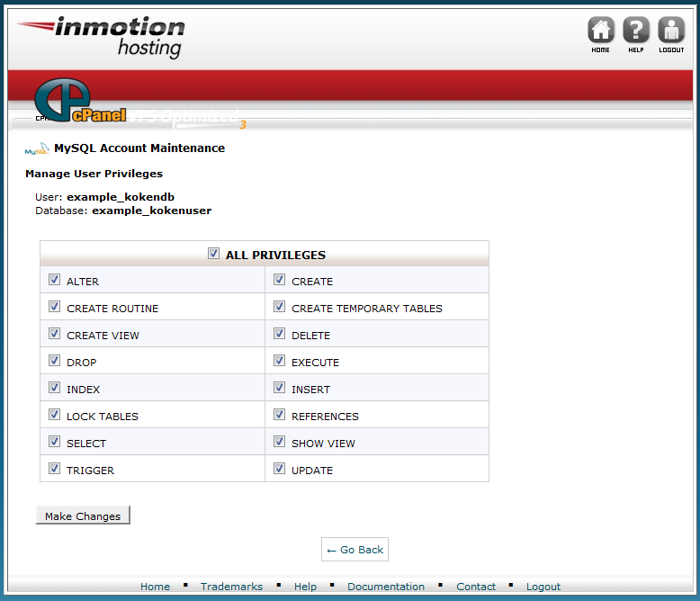Toggle the SELECT privilege checkbox
Image resolution: width=700 pixels, height=601 pixels.
click(x=55, y=442)
